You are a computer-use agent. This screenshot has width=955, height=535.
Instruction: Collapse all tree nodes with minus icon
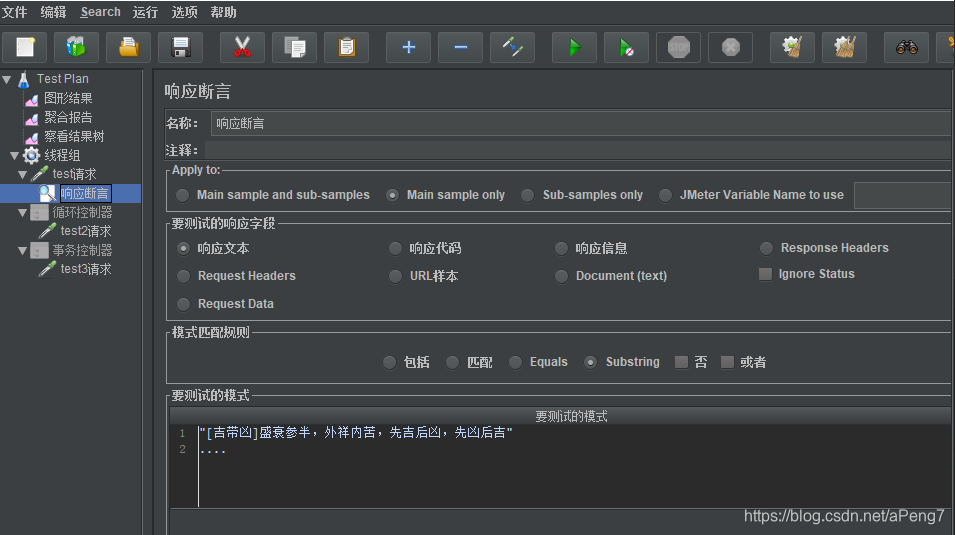point(460,47)
